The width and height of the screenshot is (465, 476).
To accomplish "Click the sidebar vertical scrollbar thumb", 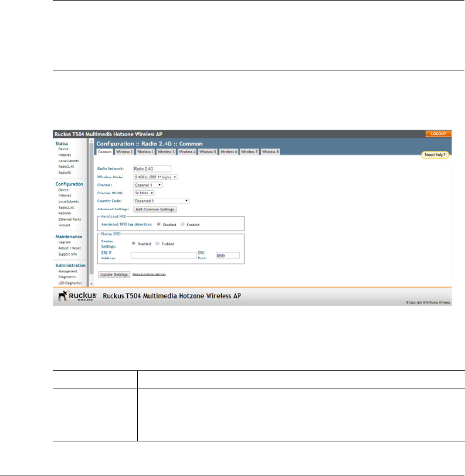I will coord(91,209).
